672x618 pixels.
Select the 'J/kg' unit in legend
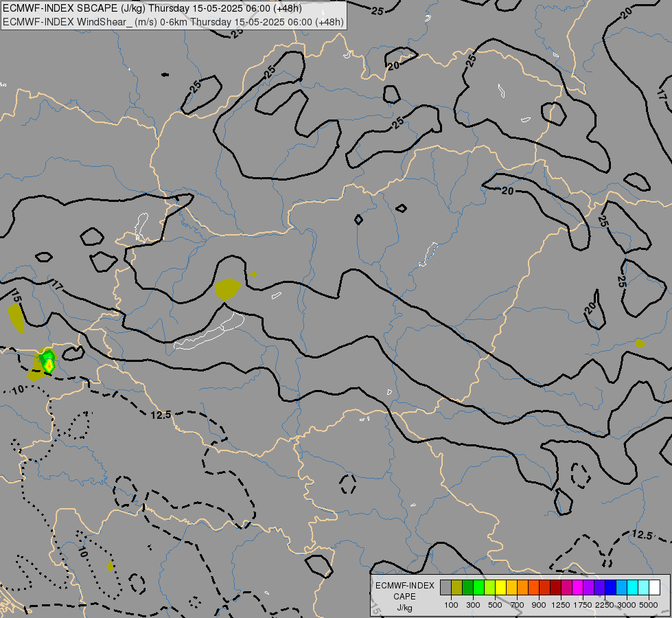pos(404,608)
